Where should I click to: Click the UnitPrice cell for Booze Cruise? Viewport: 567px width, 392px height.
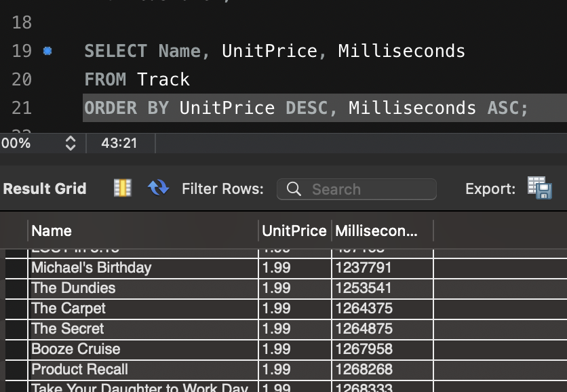click(x=295, y=349)
